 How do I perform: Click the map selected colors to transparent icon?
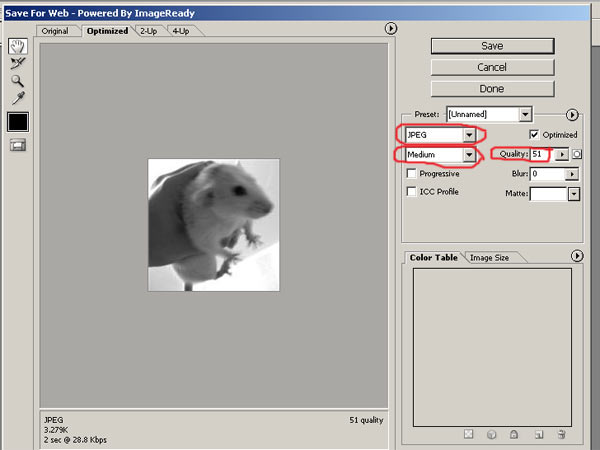(x=468, y=434)
